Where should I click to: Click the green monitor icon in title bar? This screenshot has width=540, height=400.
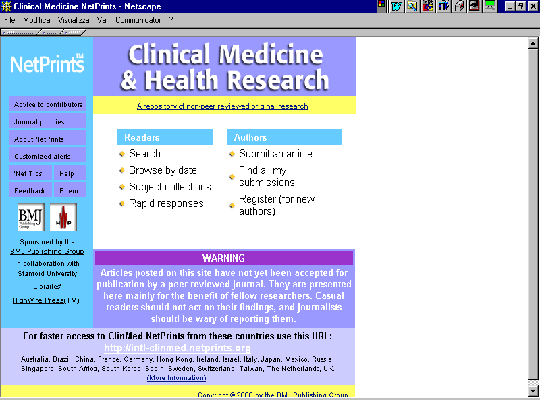(x=490, y=6)
